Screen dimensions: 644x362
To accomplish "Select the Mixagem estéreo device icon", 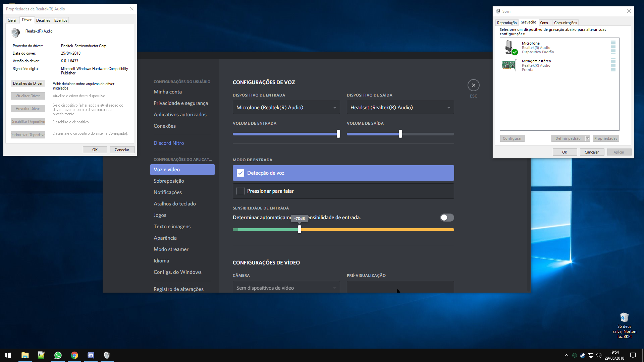I will pyautogui.click(x=509, y=65).
